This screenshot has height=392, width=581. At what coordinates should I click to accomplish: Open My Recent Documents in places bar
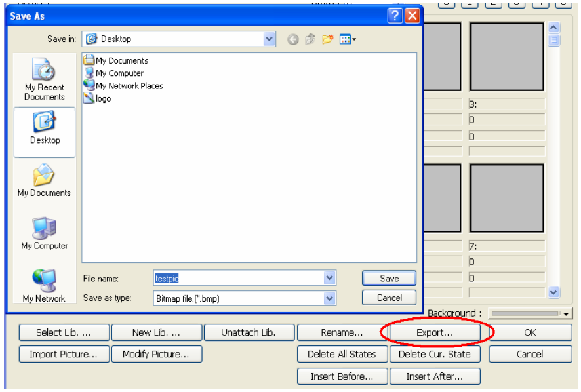click(x=45, y=80)
